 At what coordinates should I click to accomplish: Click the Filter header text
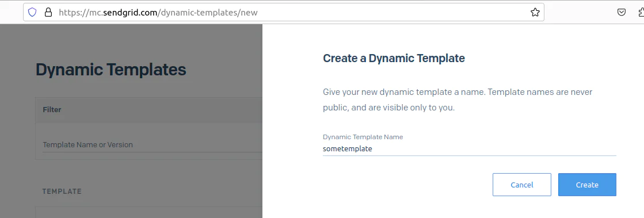pyautogui.click(x=52, y=110)
